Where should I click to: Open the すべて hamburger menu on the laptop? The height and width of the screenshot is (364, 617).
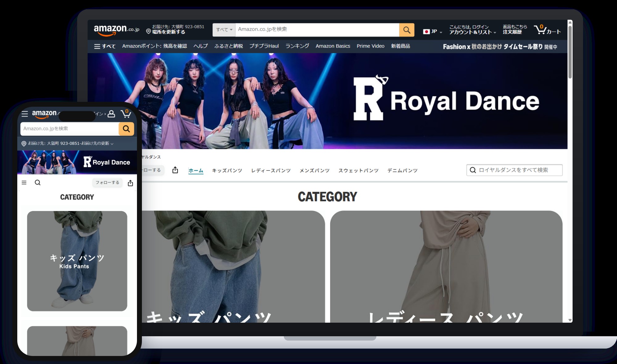pos(105,46)
